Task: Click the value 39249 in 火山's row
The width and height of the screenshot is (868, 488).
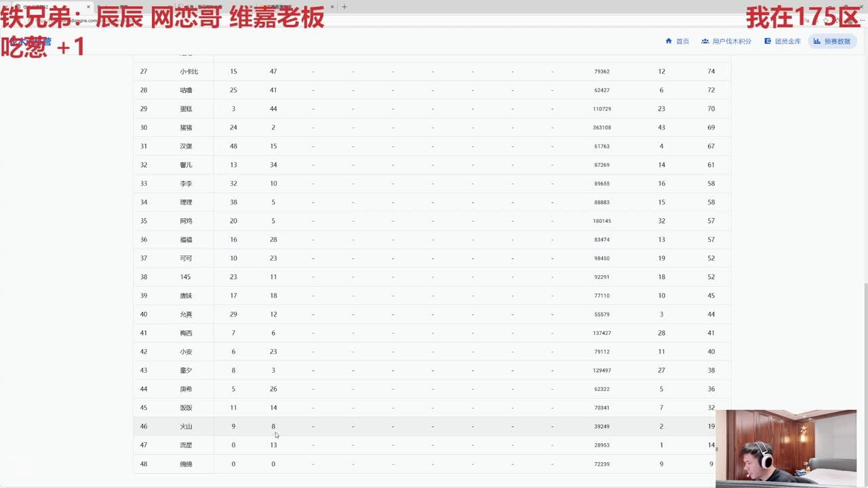Action: pos(601,426)
